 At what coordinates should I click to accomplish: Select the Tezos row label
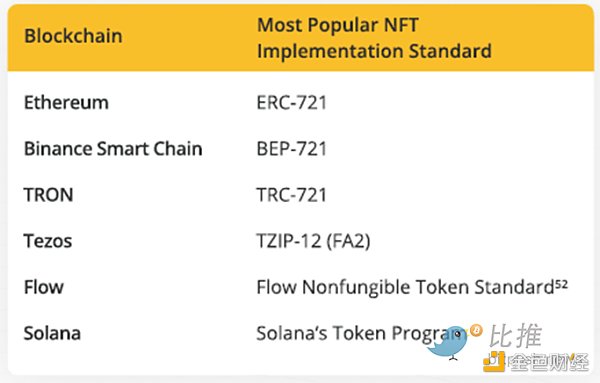48,241
